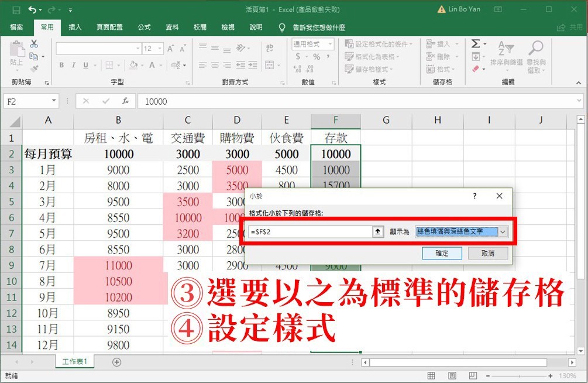Click the Accounting dollar format icon
The width and height of the screenshot is (588, 383).
coord(298,56)
